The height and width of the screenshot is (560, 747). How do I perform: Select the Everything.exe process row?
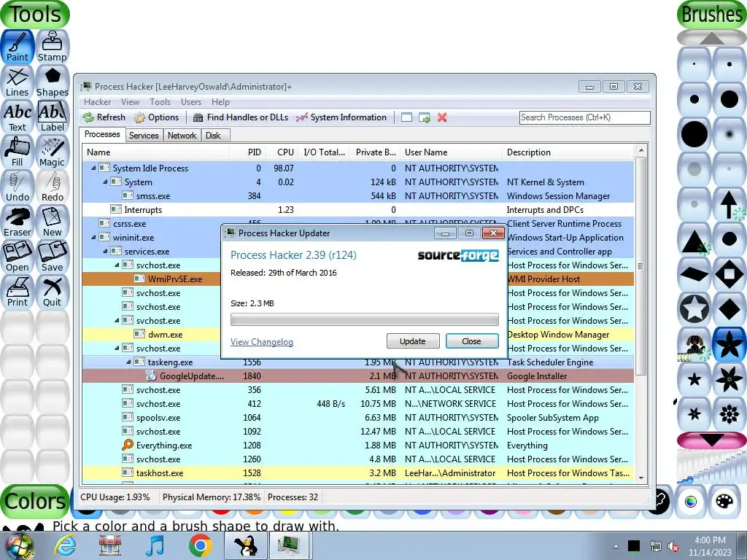(x=357, y=446)
